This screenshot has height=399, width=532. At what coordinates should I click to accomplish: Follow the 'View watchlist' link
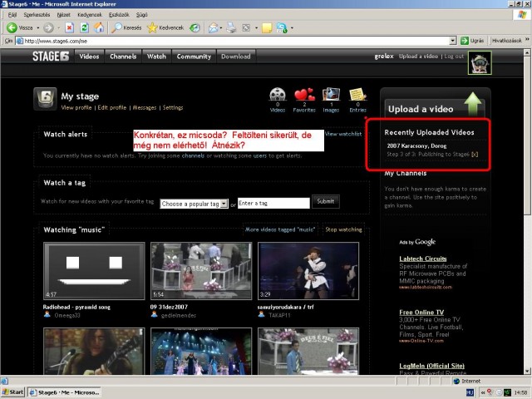pos(343,134)
